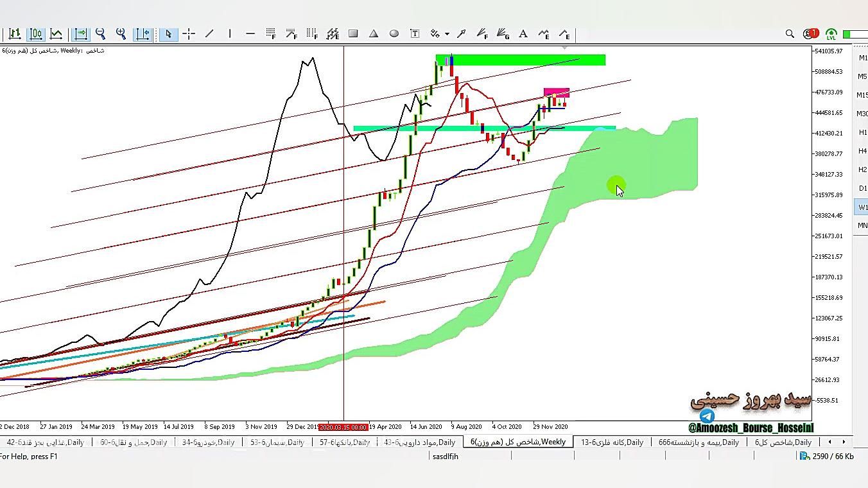Switch to MN monthly timeframe
This screenshot has width=868, height=488.
pyautogui.click(x=862, y=225)
